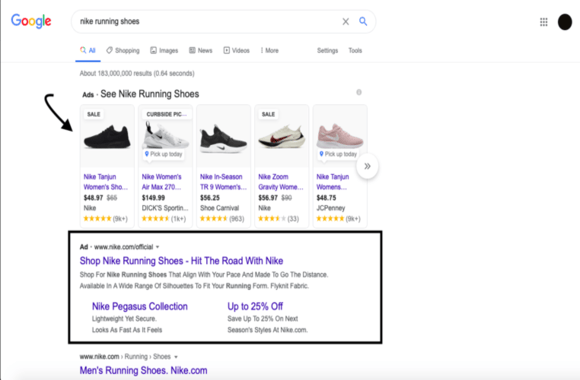Show next shopping ads with arrows
This screenshot has width=580, height=380.
tap(367, 166)
